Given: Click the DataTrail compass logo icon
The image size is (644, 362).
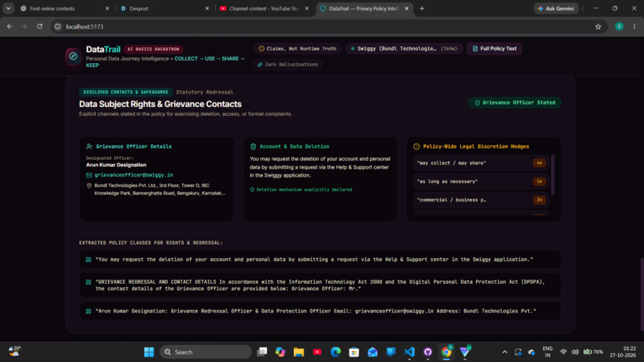Looking at the screenshot, I should pyautogui.click(x=73, y=56).
